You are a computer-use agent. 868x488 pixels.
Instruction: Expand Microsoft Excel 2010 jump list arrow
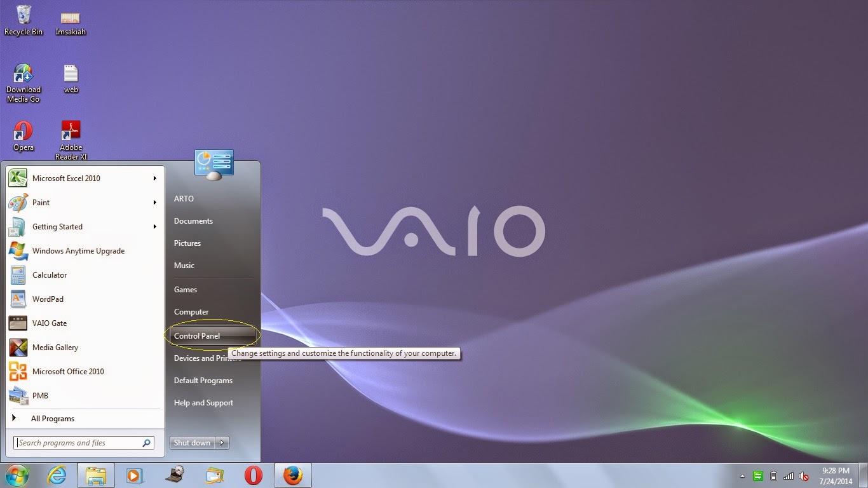click(x=154, y=179)
